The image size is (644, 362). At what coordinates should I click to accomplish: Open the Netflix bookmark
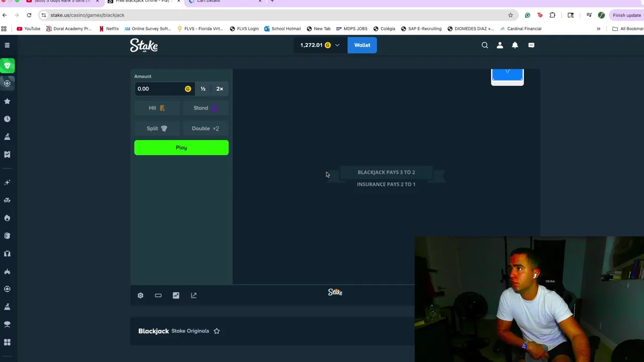coord(109,29)
